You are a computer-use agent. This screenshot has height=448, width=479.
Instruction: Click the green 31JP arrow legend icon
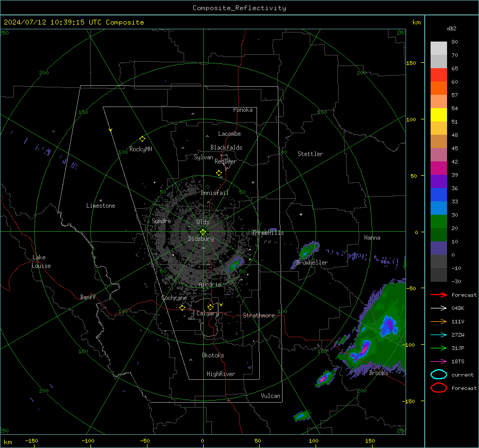tap(439, 348)
